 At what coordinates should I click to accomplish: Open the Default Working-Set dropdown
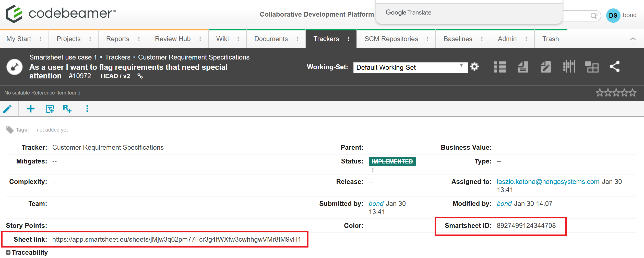(410, 67)
